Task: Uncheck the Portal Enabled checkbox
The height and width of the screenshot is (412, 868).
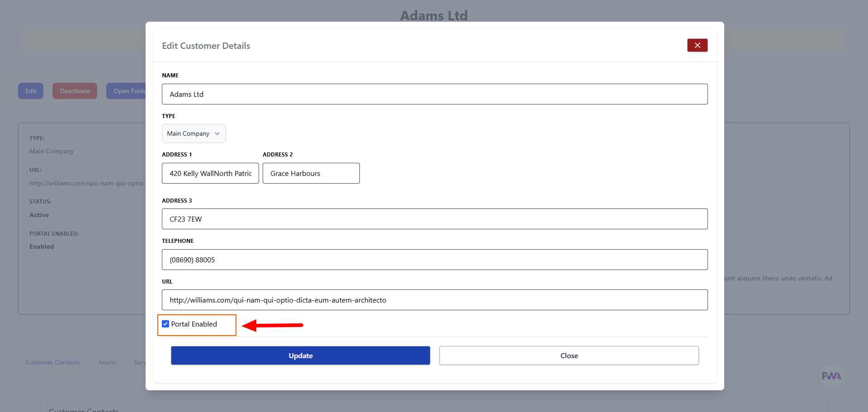Action: [165, 324]
